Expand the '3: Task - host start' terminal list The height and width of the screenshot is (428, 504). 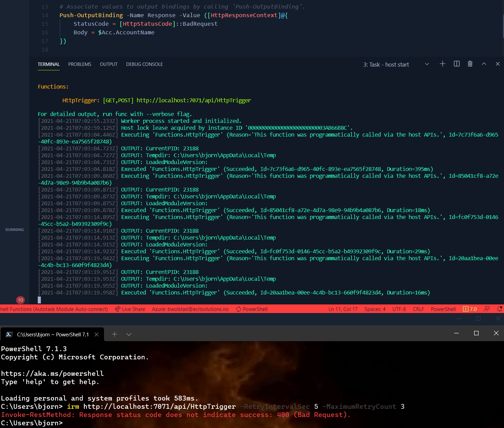(386, 64)
